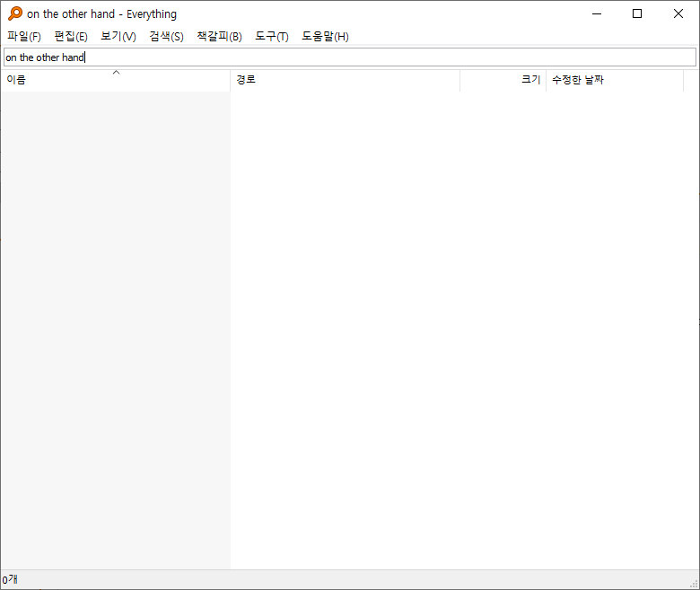Sort results by the 이름 column header

116,80
